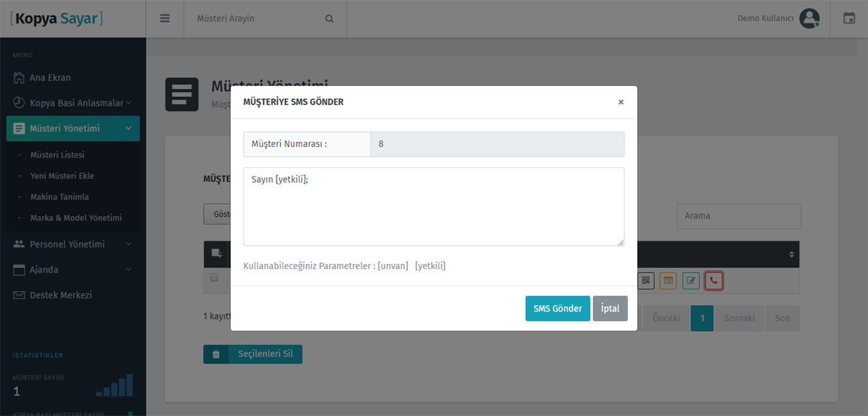
Task: Expand the Ajanda sidebar section
Action: 73,270
